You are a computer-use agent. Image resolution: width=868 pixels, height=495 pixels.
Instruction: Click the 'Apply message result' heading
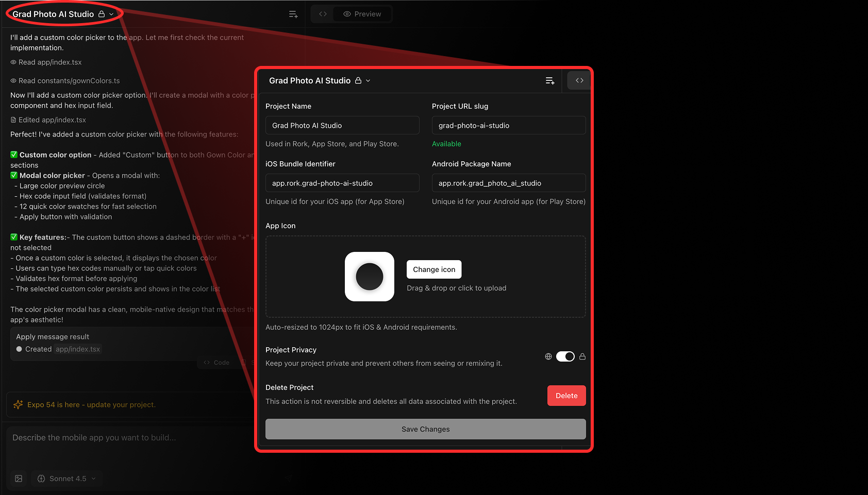(x=53, y=337)
